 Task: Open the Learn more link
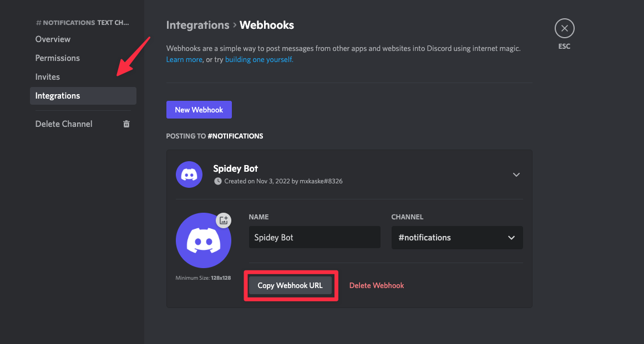click(x=184, y=59)
